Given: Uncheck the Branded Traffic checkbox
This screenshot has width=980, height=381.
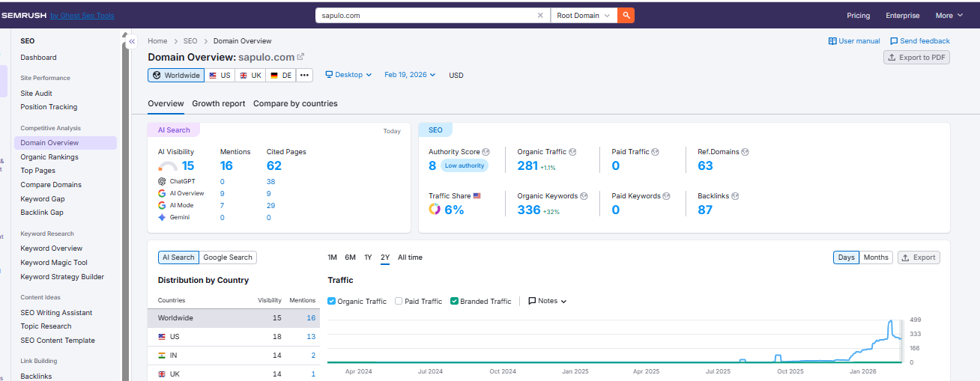Looking at the screenshot, I should click(x=454, y=301).
